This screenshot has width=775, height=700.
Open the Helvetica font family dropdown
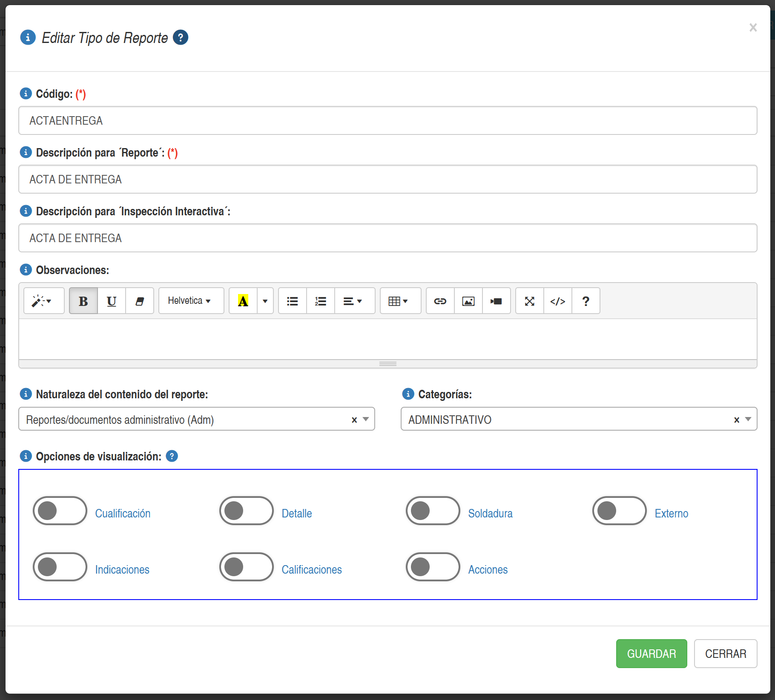191,301
